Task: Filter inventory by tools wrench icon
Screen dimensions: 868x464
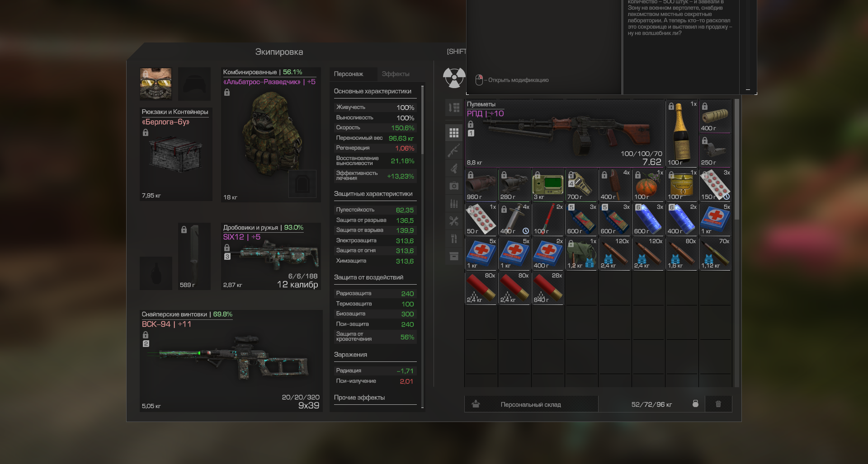Action: pos(454,221)
